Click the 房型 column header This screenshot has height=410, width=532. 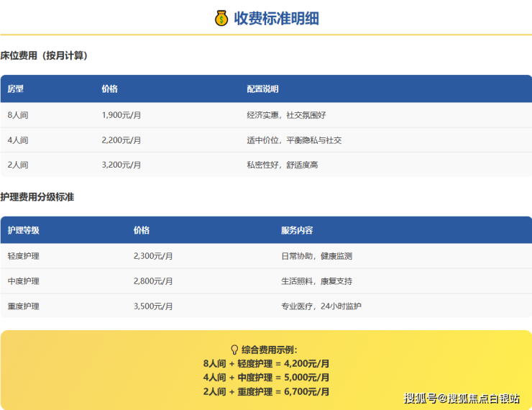point(16,89)
